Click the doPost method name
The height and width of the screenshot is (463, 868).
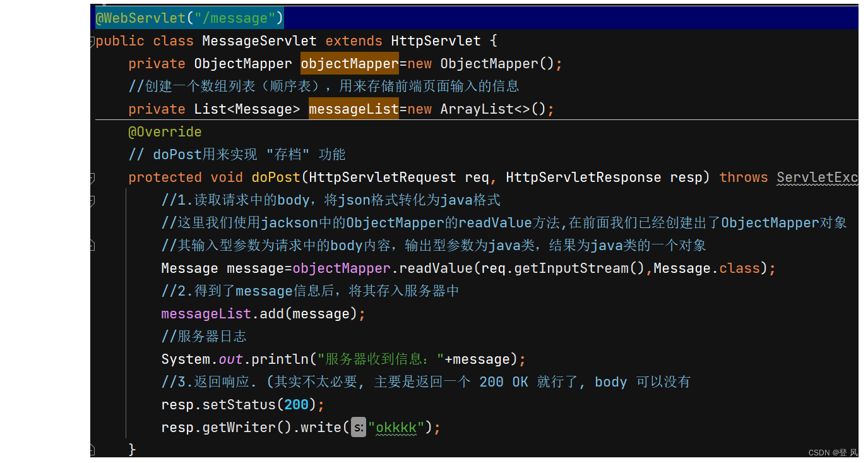coord(276,177)
